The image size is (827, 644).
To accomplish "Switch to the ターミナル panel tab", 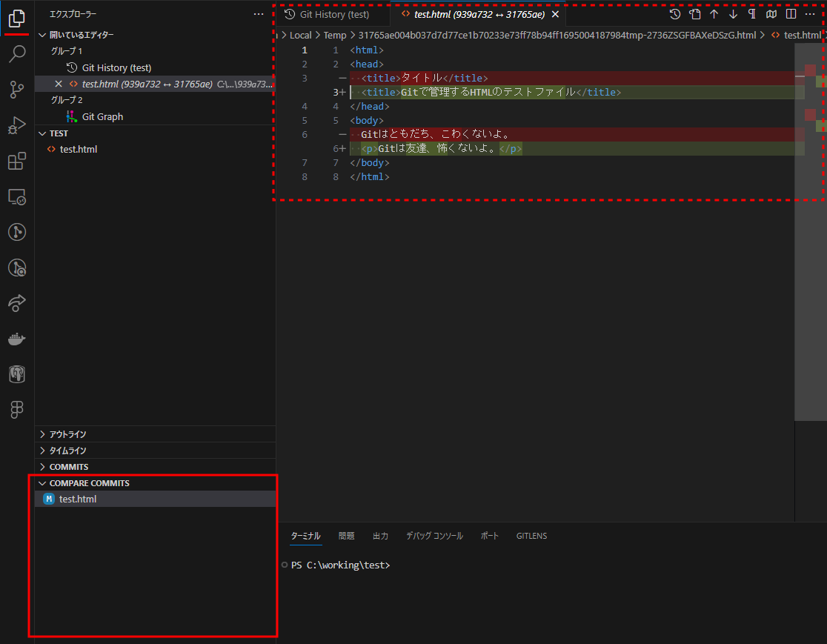I will [305, 536].
